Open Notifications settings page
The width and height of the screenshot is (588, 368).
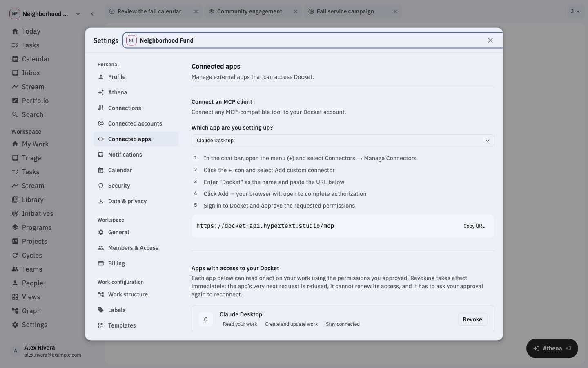pos(136,155)
